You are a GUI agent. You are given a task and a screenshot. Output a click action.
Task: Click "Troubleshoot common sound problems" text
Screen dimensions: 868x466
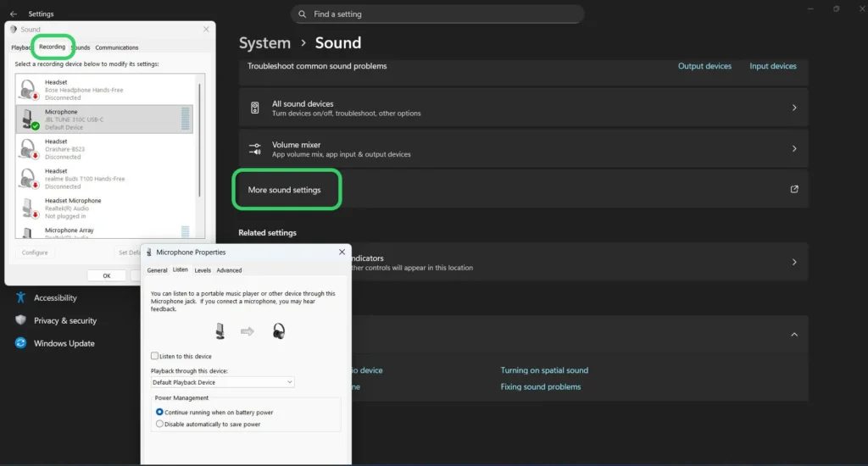[x=317, y=66]
